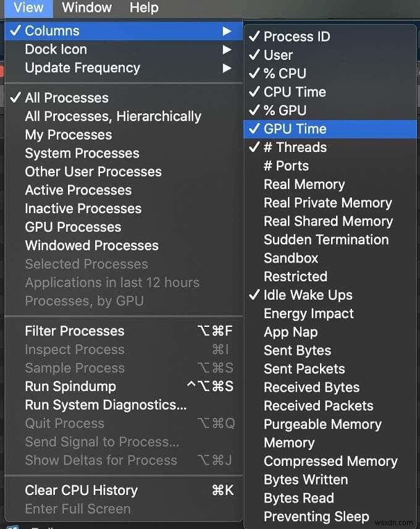The height and width of the screenshot is (529, 420).
Task: Select All Processes, Hierarchically view
Action: (112, 116)
